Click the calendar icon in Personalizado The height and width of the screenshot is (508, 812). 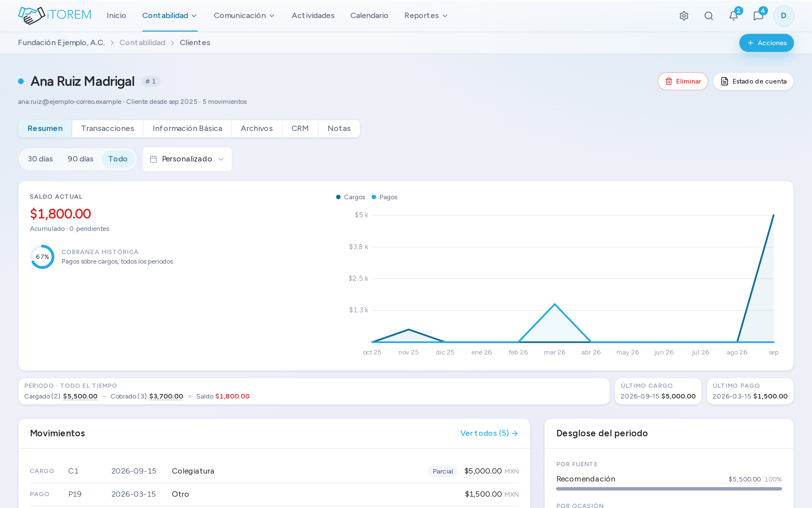click(153, 159)
